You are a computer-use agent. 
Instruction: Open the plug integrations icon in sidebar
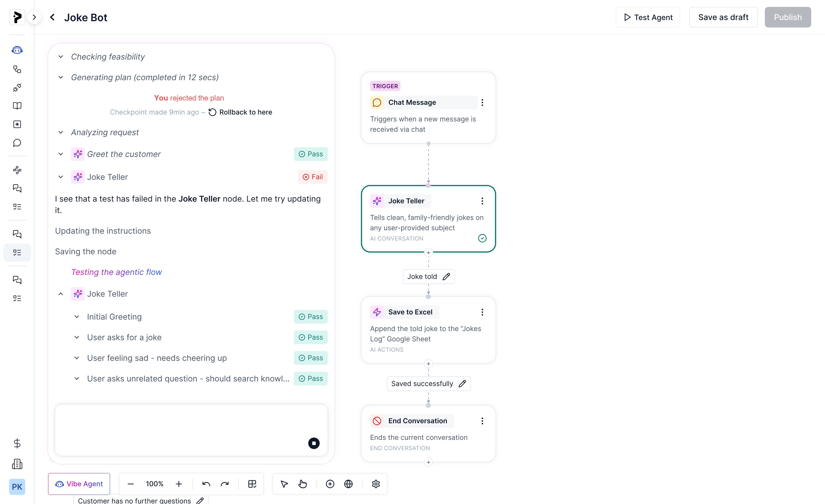tap(17, 88)
